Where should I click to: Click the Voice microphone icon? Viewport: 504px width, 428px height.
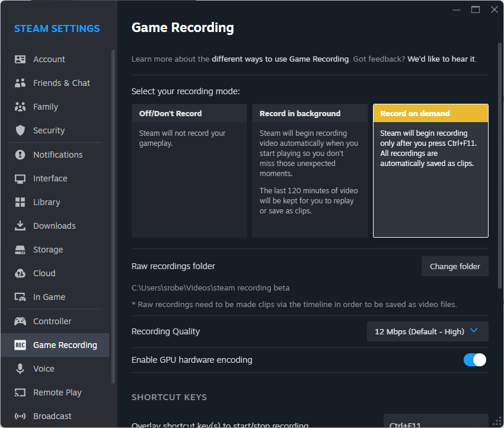20,368
